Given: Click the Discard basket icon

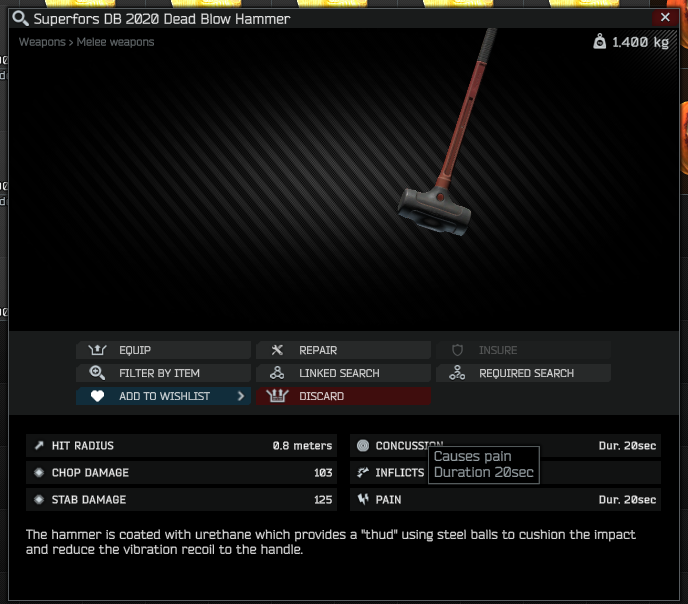Looking at the screenshot, I should (x=277, y=396).
